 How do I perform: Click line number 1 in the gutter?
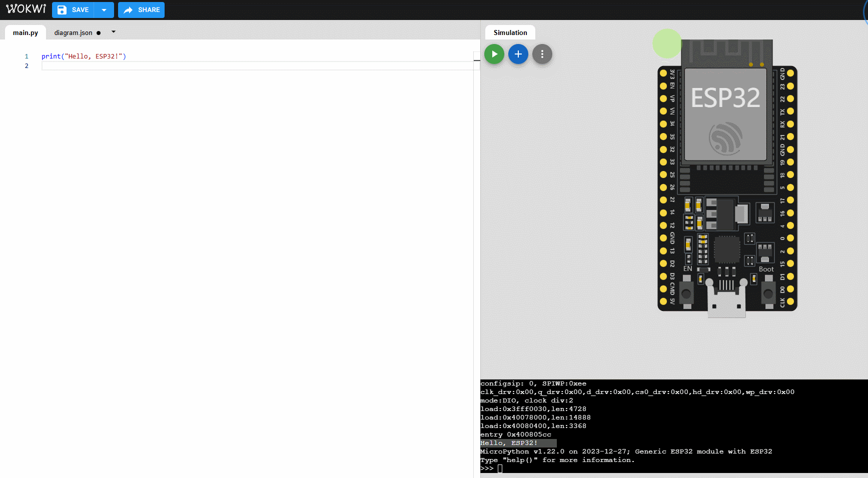27,56
